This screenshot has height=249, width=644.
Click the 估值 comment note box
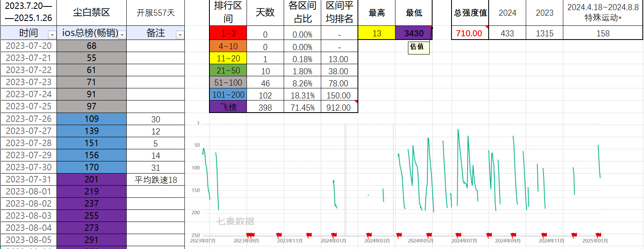[418, 47]
